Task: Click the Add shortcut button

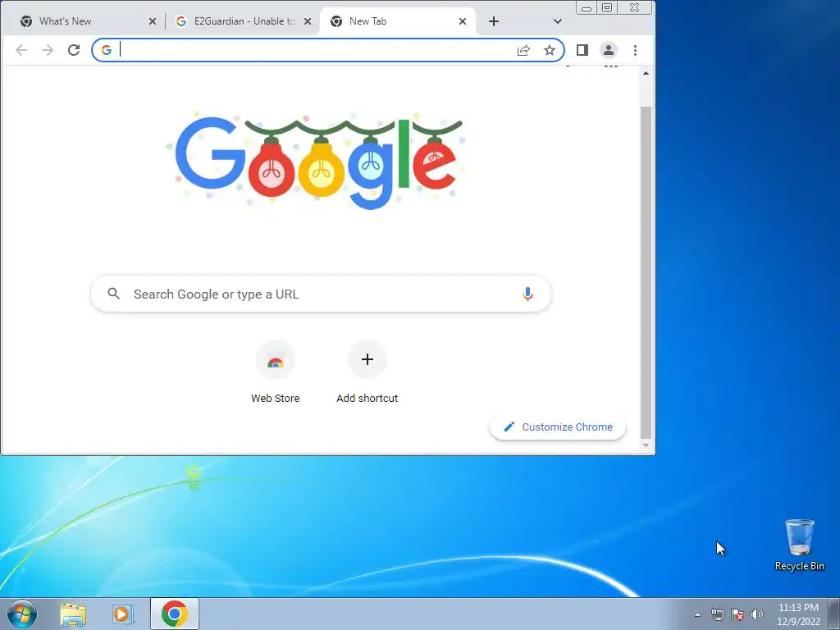Action: coord(367,372)
